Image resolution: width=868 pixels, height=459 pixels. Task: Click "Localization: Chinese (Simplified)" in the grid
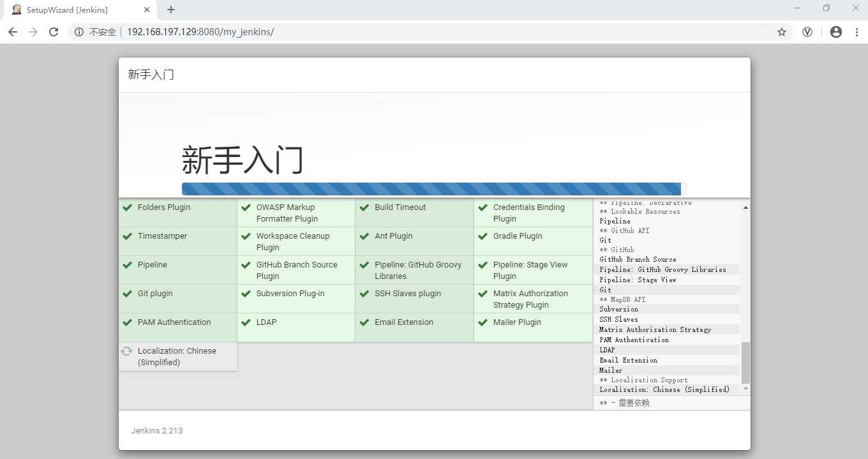[x=177, y=357]
